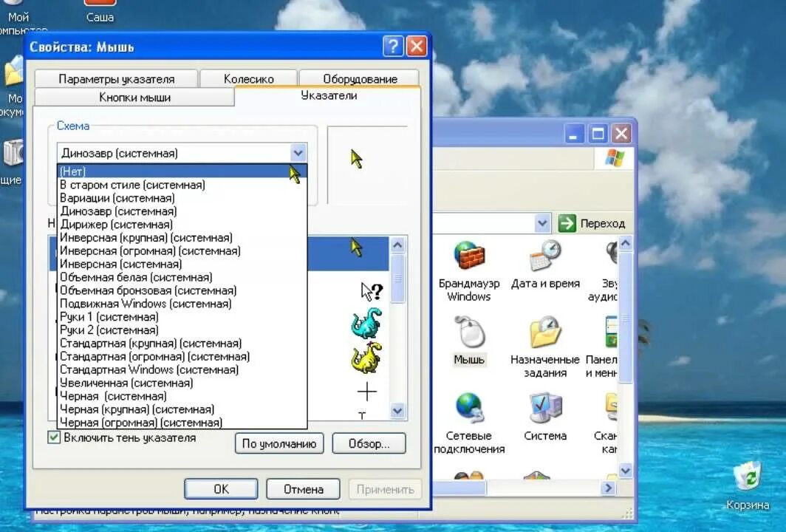The image size is (786, 532).
Task: Collapse the Схема dropdown via its arrow
Action: coord(298,153)
